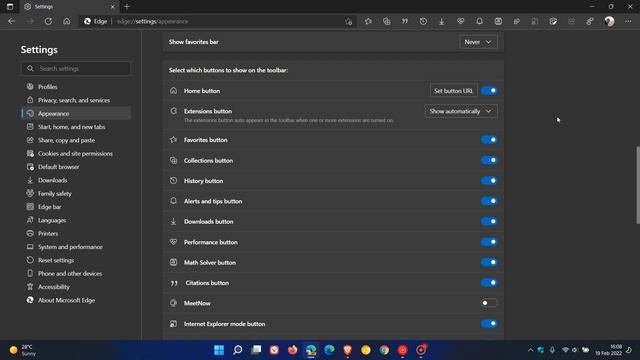Open the Vivaldi icon on the taskbar
640x360 pixels.
point(274,350)
